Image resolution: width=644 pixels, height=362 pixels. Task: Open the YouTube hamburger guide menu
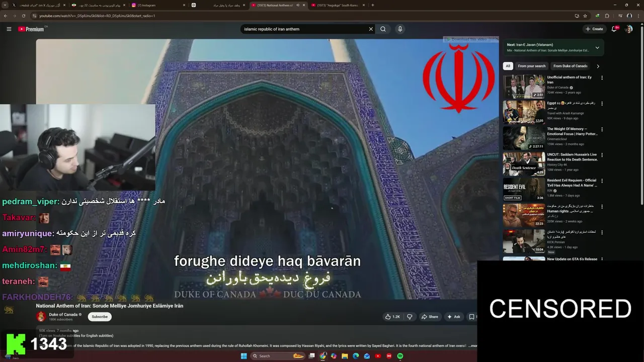click(x=9, y=29)
